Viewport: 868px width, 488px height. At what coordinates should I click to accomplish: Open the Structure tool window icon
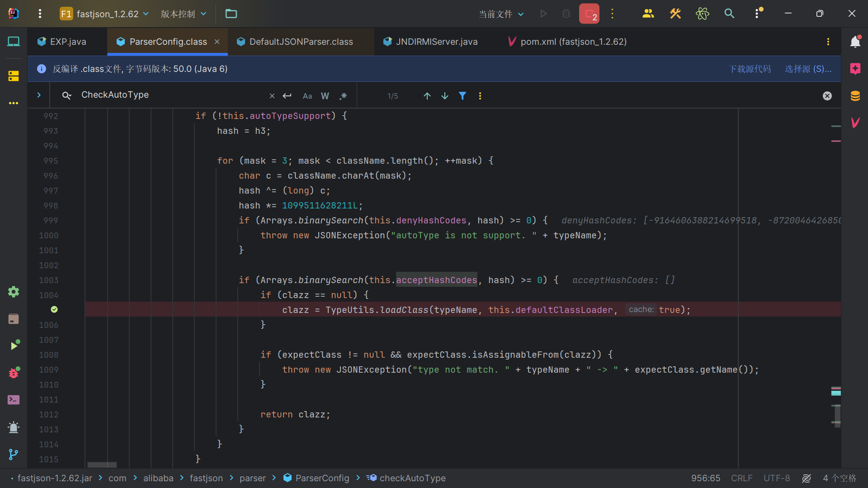pyautogui.click(x=14, y=76)
